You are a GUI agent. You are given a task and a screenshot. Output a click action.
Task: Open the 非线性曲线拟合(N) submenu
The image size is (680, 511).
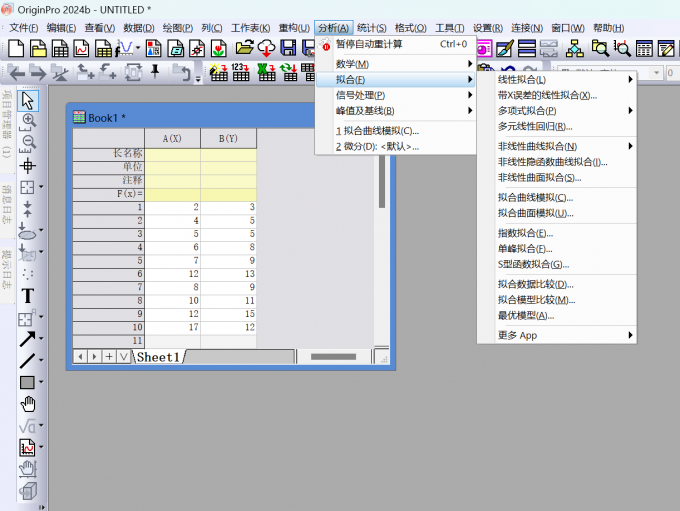coord(557,146)
